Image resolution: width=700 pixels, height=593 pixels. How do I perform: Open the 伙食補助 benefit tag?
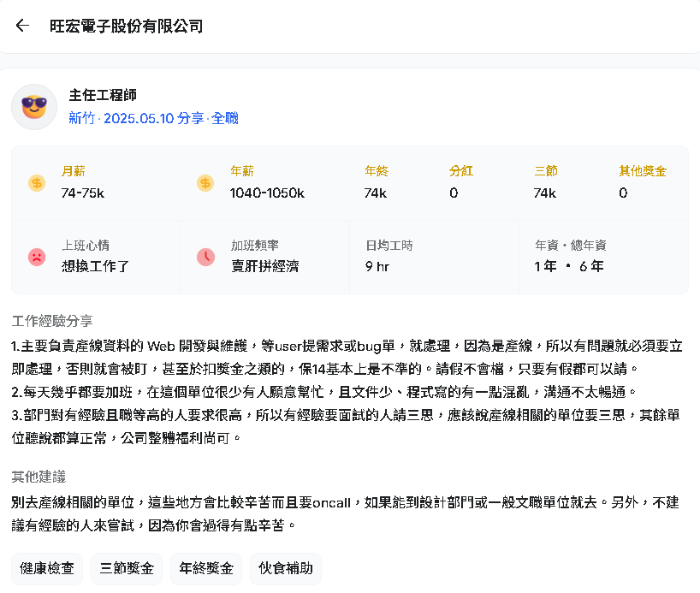pyautogui.click(x=286, y=568)
